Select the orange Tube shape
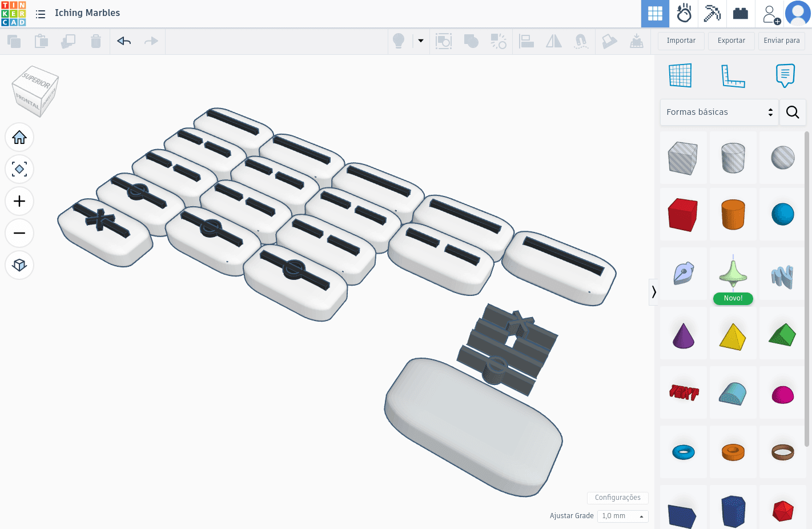Viewport: 812px width, 529px height. pos(733,452)
